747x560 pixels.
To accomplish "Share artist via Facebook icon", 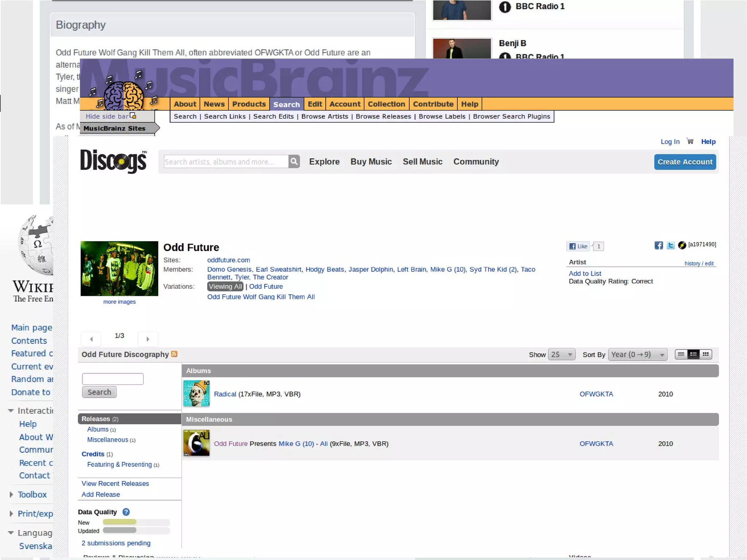I will point(658,245).
